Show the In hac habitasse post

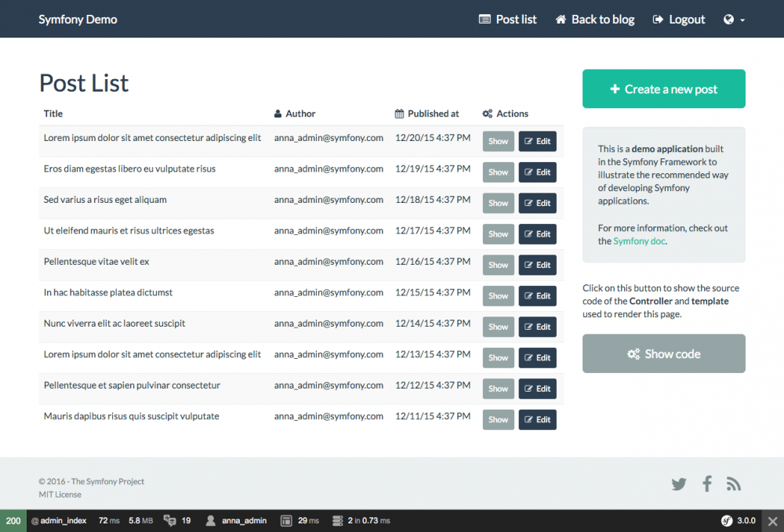click(x=498, y=296)
